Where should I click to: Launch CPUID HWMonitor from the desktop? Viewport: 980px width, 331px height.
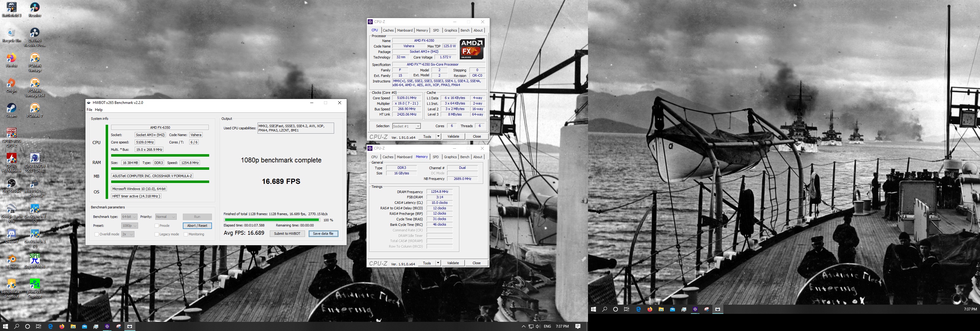(11, 163)
